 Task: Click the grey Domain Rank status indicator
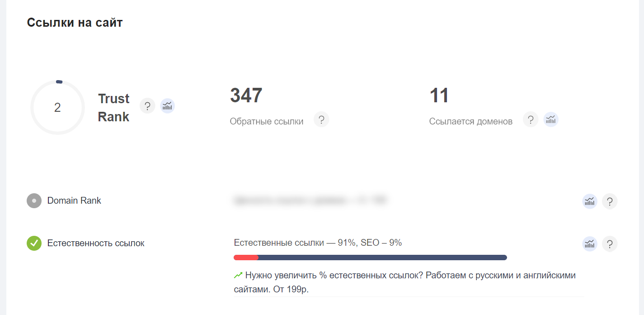34,200
